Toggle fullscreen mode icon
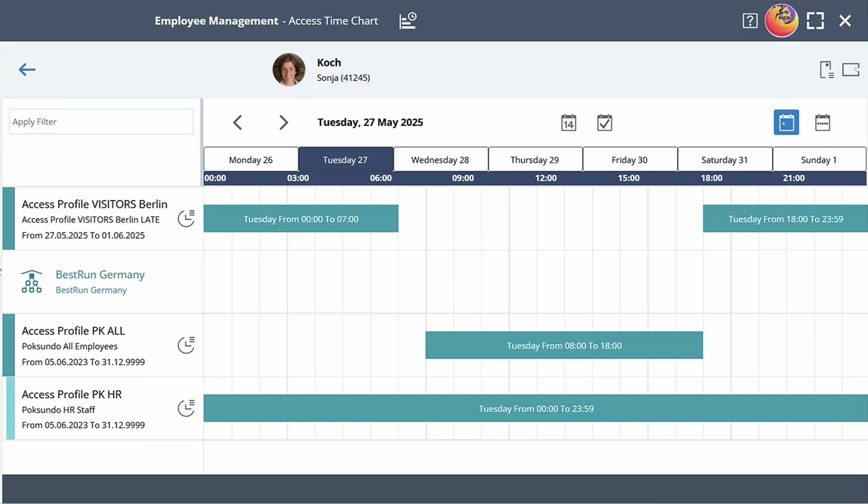The width and height of the screenshot is (868, 504). 815,21
